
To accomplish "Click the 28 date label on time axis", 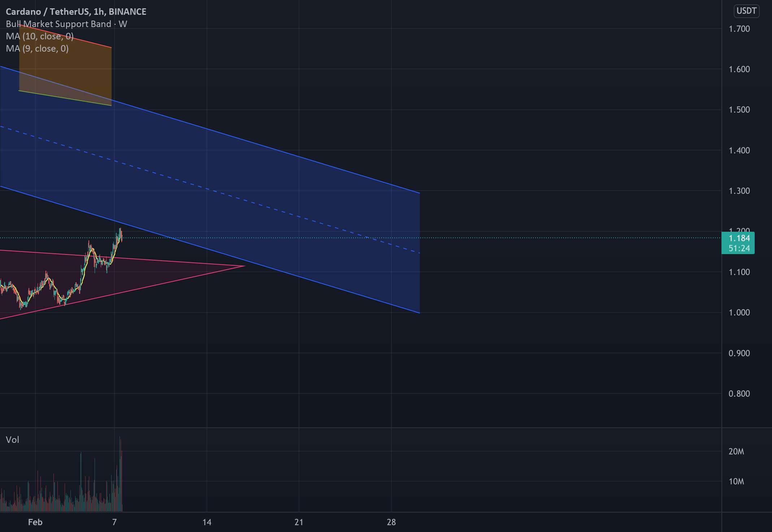I will click(391, 522).
